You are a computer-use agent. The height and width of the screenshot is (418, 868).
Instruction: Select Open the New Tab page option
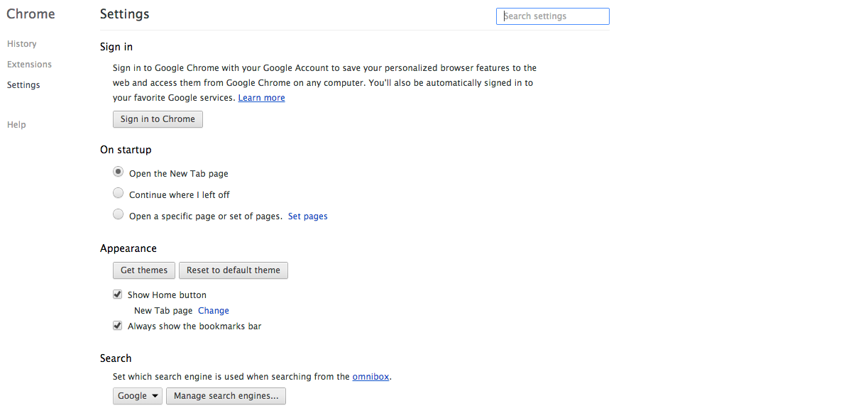[119, 172]
